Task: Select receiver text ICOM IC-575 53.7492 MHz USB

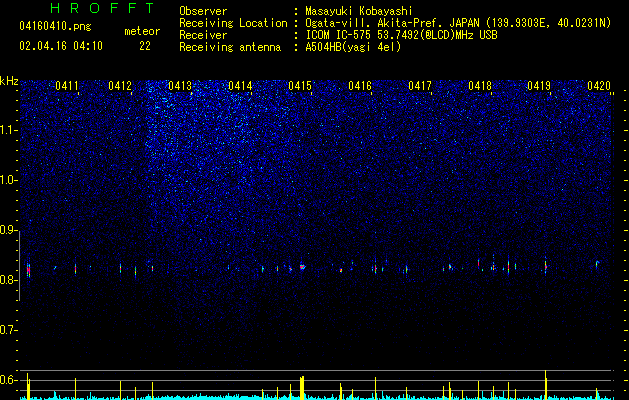Action: tap(401, 35)
